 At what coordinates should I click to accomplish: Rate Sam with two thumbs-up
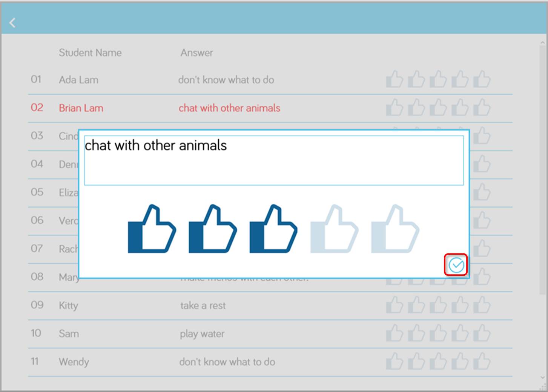[x=416, y=333]
